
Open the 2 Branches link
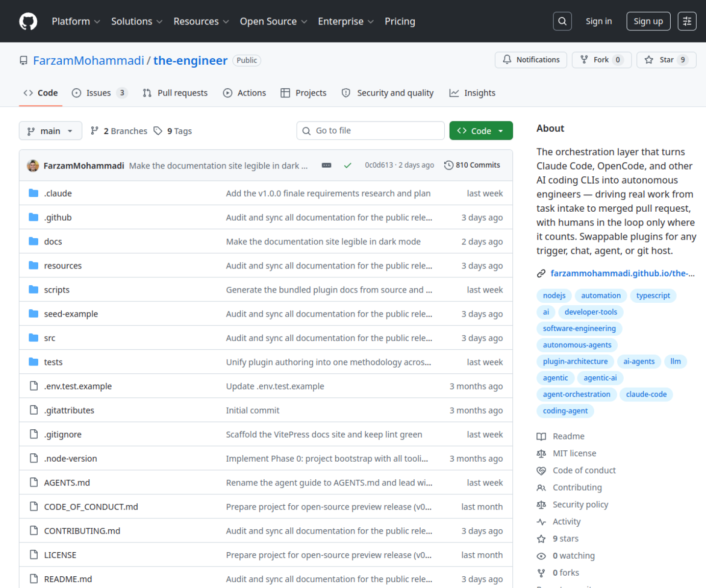coord(119,131)
